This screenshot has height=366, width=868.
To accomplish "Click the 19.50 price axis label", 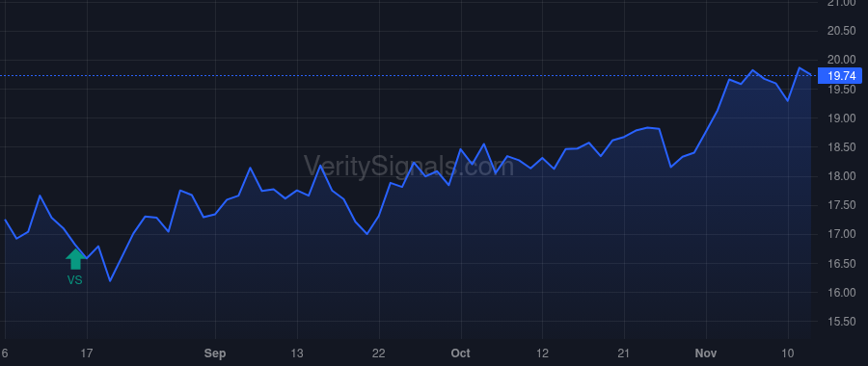I will tap(841, 90).
